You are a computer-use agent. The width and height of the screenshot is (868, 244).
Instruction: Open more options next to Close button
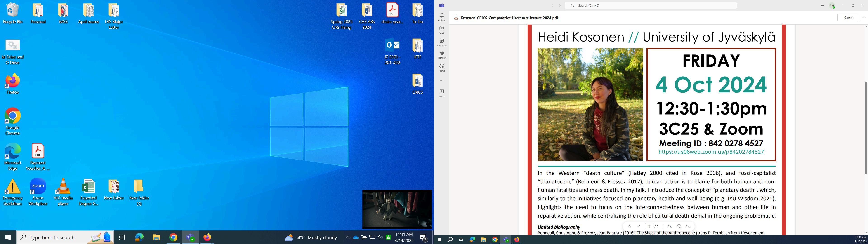[864, 18]
